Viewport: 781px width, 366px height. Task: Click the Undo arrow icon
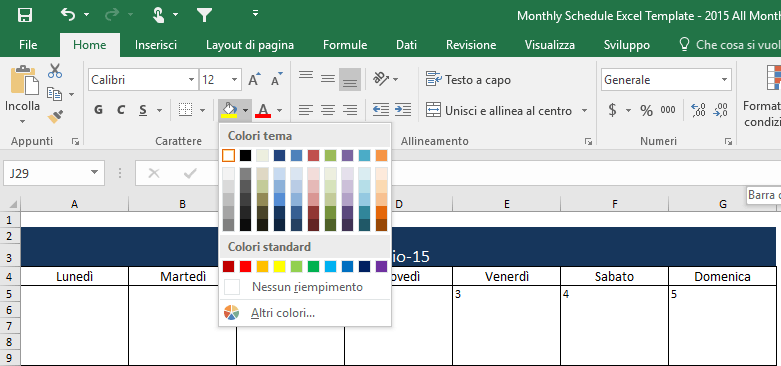tap(68, 14)
